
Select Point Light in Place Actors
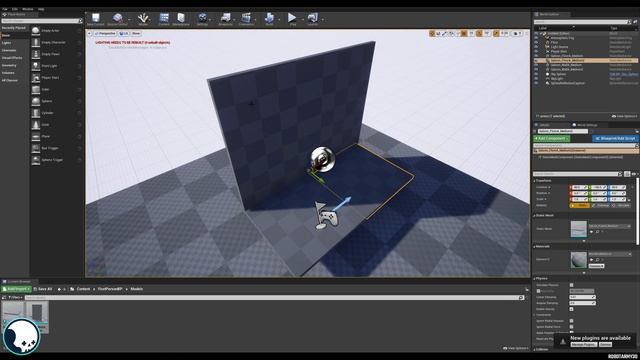56,66
